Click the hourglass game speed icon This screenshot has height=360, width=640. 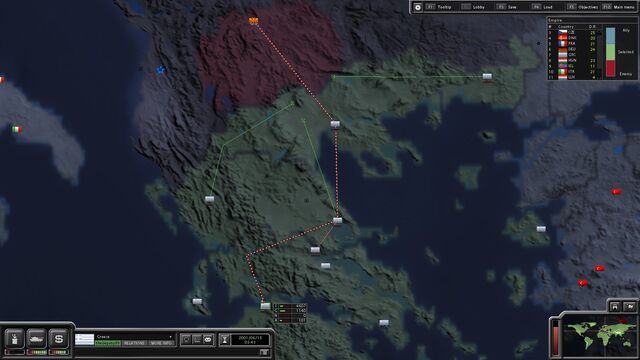[x=224, y=340]
